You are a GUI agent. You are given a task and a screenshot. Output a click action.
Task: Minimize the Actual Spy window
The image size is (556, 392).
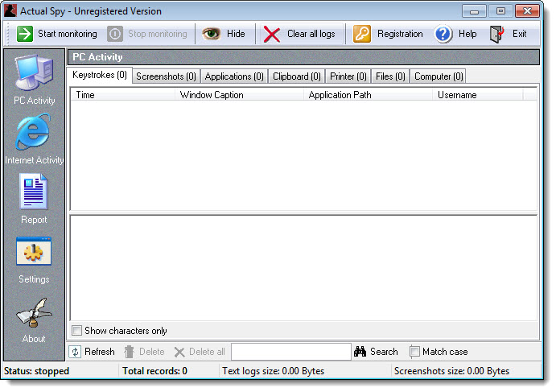tap(474, 11)
